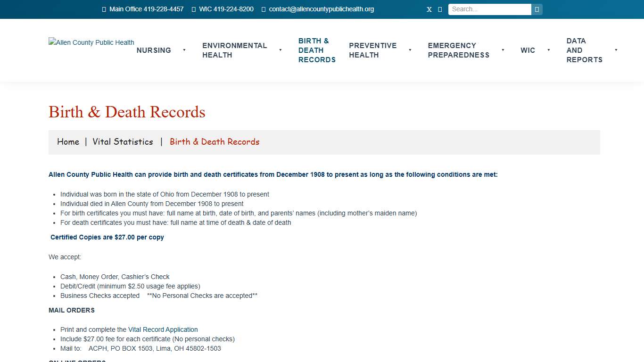
Task: Click the Main Office phone icon
Action: click(x=104, y=9)
